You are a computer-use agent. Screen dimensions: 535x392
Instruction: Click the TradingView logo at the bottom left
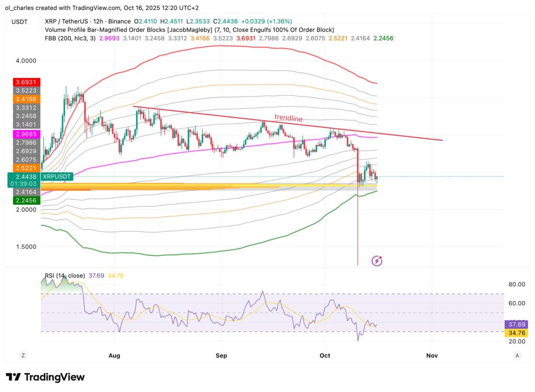pos(44,377)
